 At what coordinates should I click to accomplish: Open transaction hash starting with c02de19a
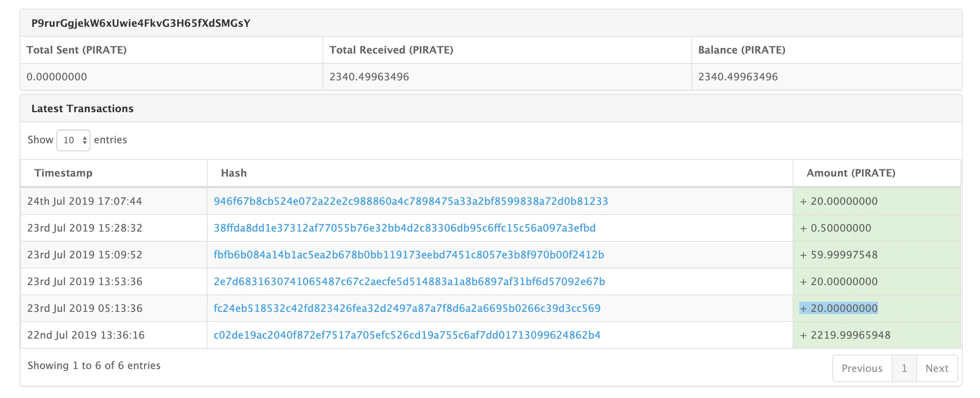407,335
